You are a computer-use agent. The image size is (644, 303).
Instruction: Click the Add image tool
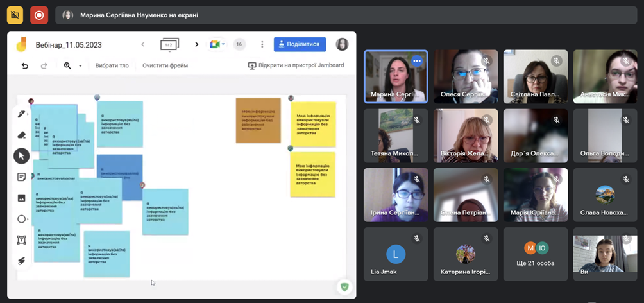(x=22, y=198)
